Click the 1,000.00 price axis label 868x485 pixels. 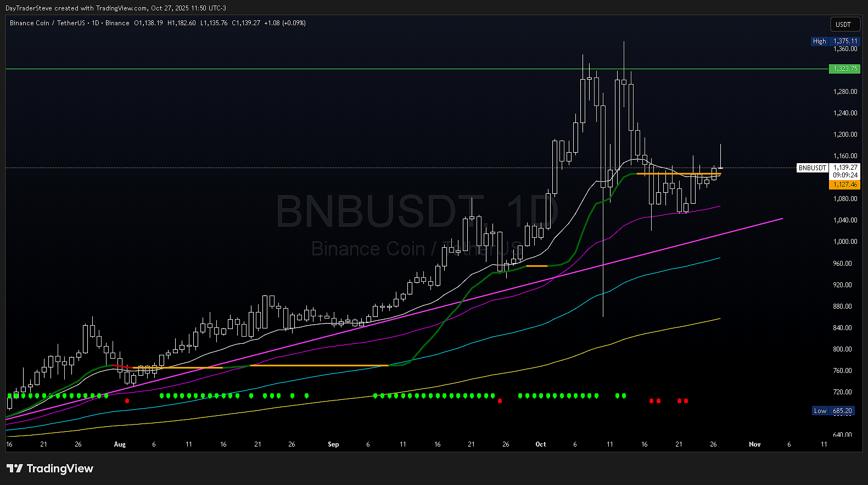click(x=845, y=242)
